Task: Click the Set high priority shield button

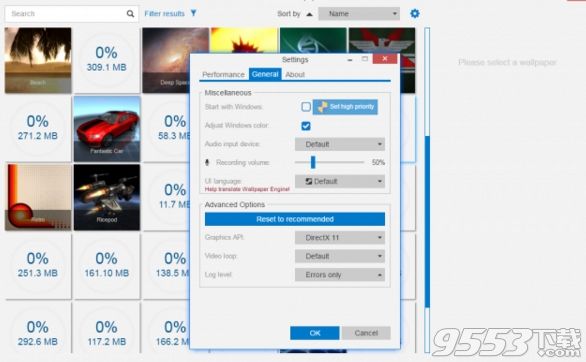Action: pyautogui.click(x=345, y=107)
